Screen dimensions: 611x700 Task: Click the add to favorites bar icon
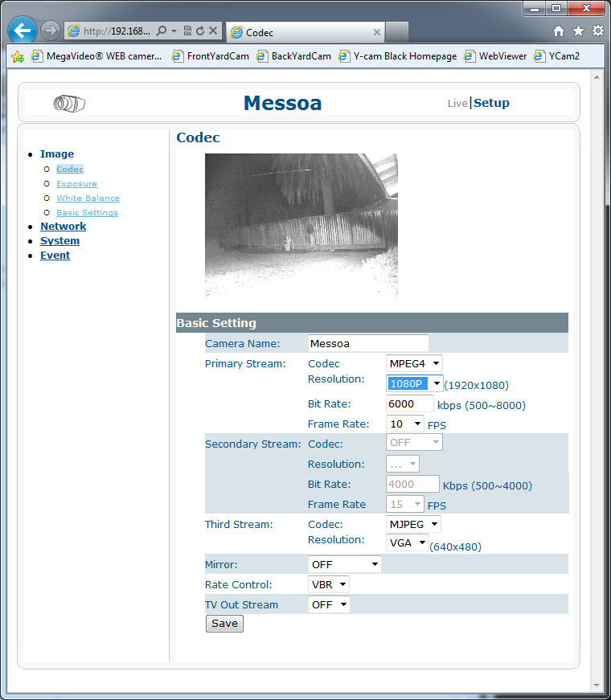(17, 56)
